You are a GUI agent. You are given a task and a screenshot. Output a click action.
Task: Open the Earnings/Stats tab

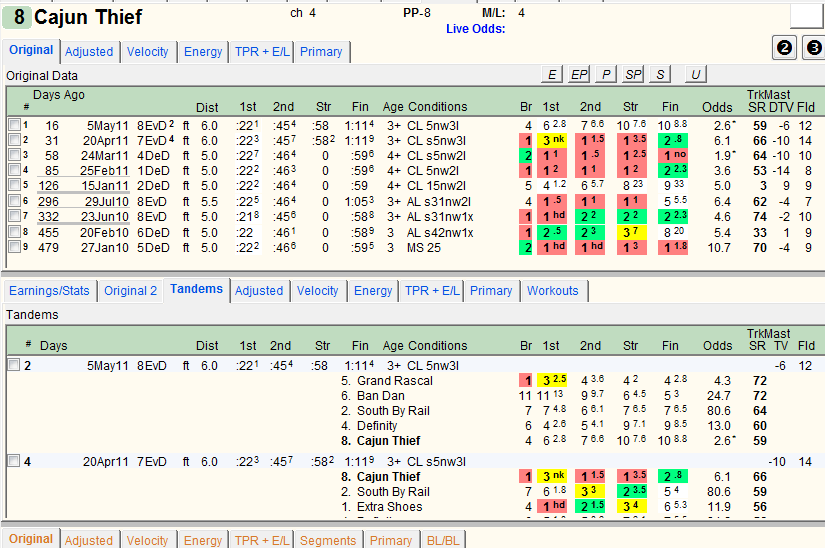coord(49,290)
